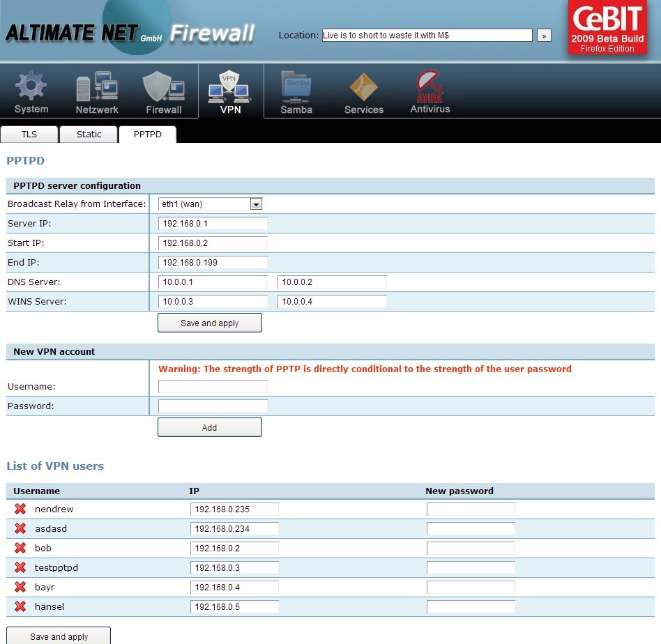The image size is (661, 644).
Task: Switch to the Static tab
Action: [x=89, y=135]
